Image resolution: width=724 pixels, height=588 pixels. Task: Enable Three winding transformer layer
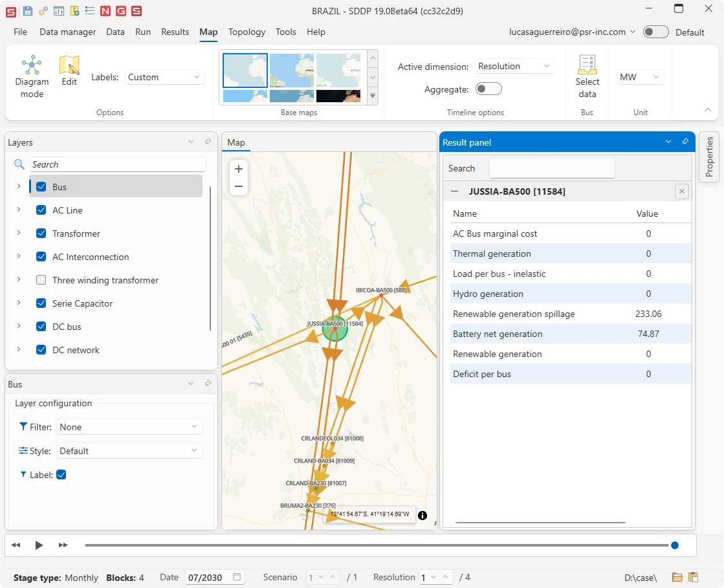[41, 279]
